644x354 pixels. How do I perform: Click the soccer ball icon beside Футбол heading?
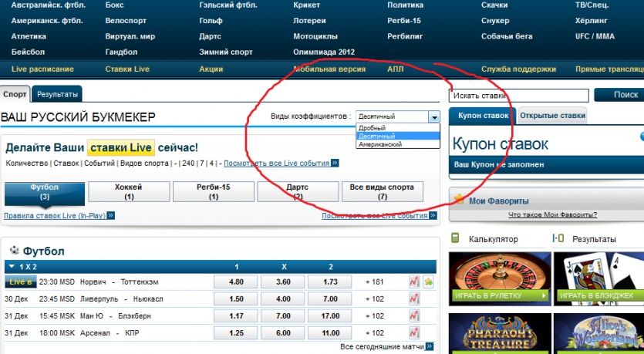point(15,250)
